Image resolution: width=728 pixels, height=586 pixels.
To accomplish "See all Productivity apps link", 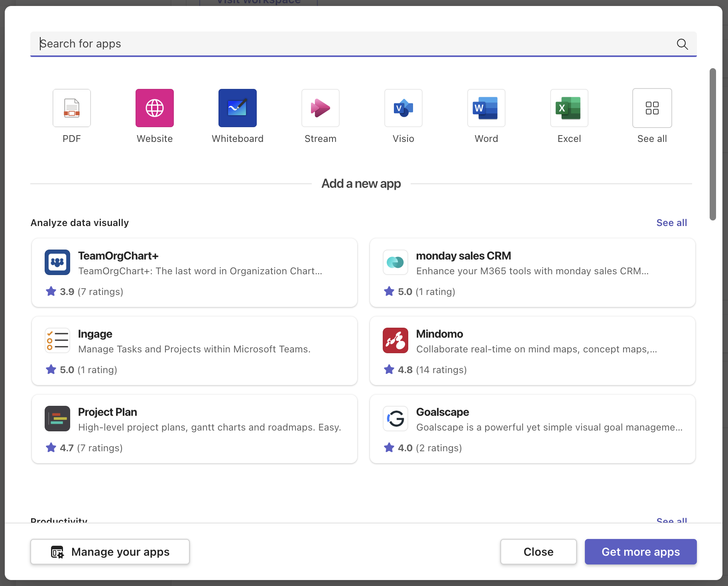I will click(672, 520).
